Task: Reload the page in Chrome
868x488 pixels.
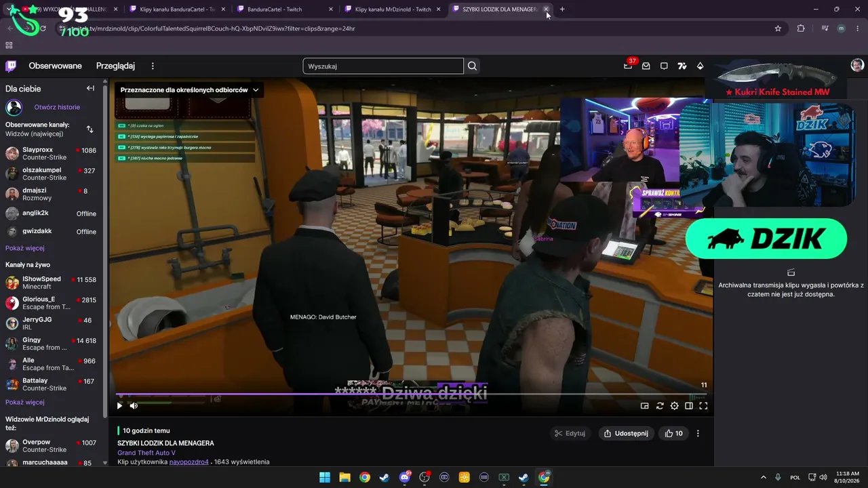Action: coord(43,28)
